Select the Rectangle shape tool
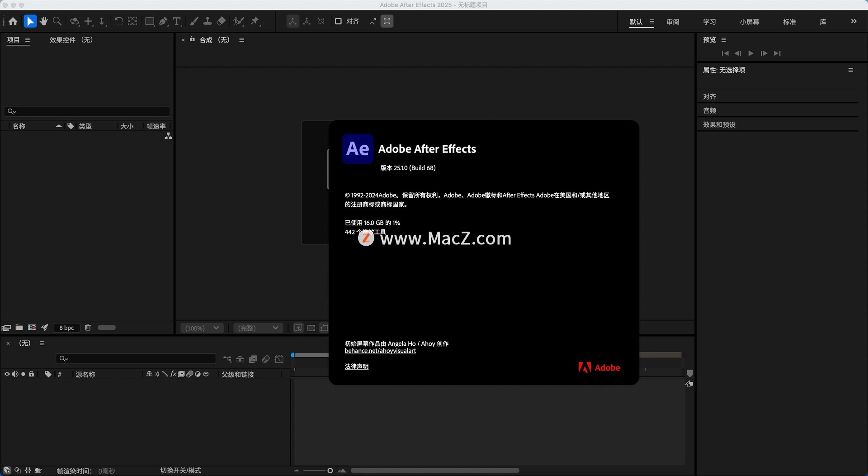Screen dimensions: 868x476 [x=150, y=21]
